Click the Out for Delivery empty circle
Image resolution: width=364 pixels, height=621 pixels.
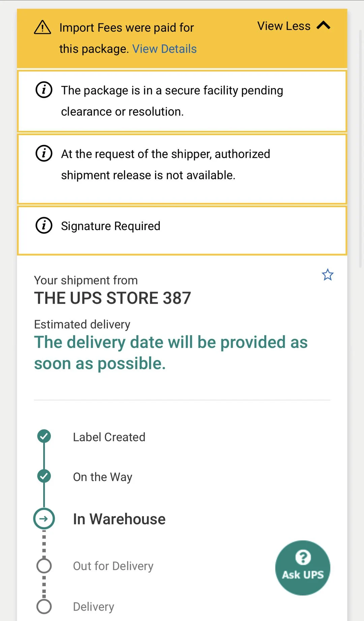[44, 565]
